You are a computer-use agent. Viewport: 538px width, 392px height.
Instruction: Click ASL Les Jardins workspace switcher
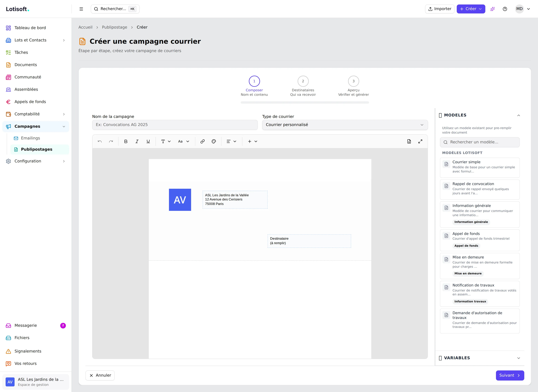pyautogui.click(x=36, y=382)
